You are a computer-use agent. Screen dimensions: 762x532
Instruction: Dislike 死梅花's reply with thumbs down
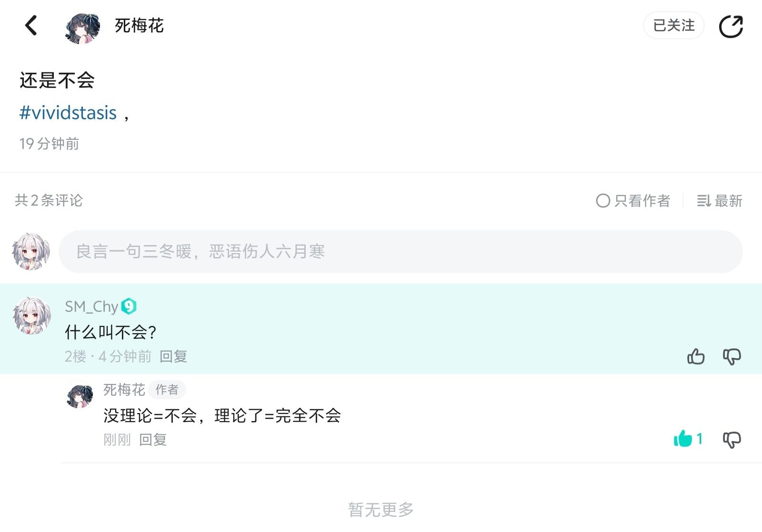coord(732,439)
